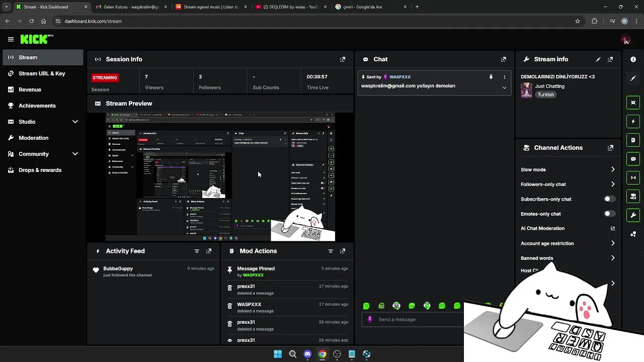
Task: Toggle session info broadcast icon in right sidebar
Action: 633,177
